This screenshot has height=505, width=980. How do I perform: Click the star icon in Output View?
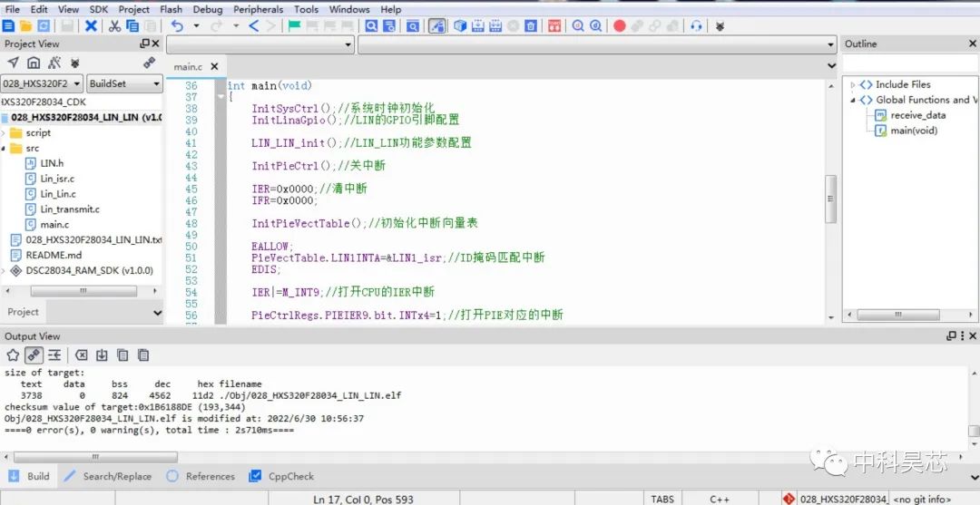[x=13, y=355]
